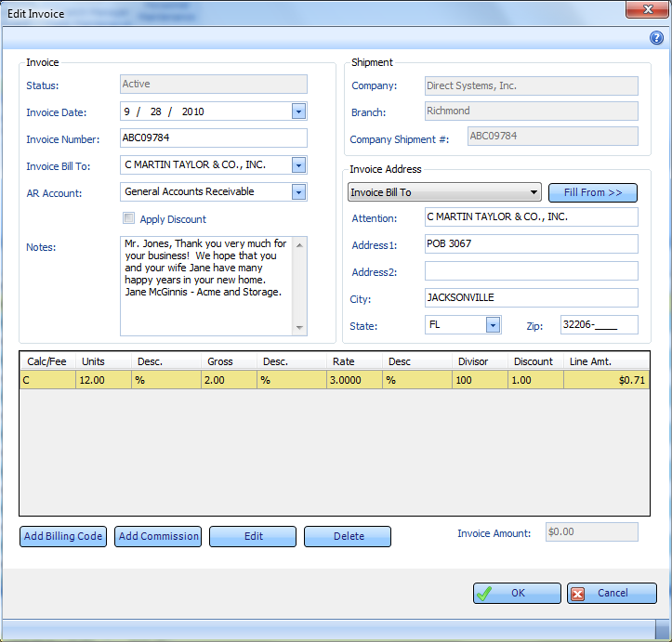This screenshot has width=672, height=642.
Task: Click the Address2 text field
Action: coord(531,271)
